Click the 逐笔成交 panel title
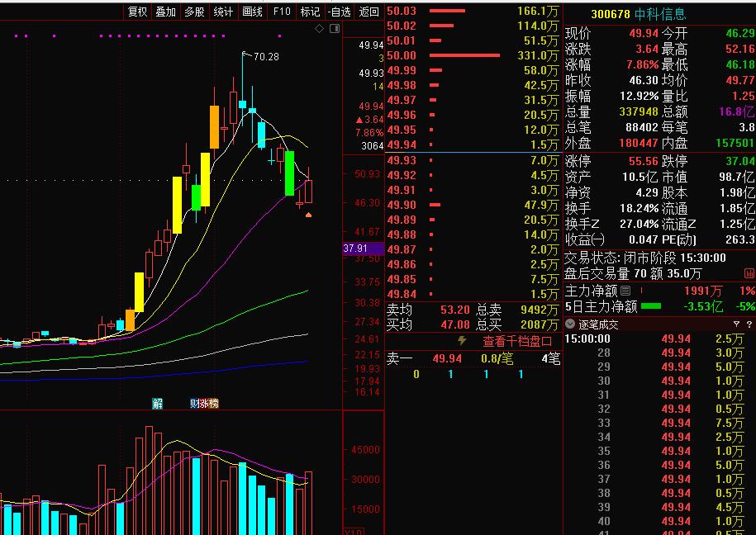 point(598,324)
